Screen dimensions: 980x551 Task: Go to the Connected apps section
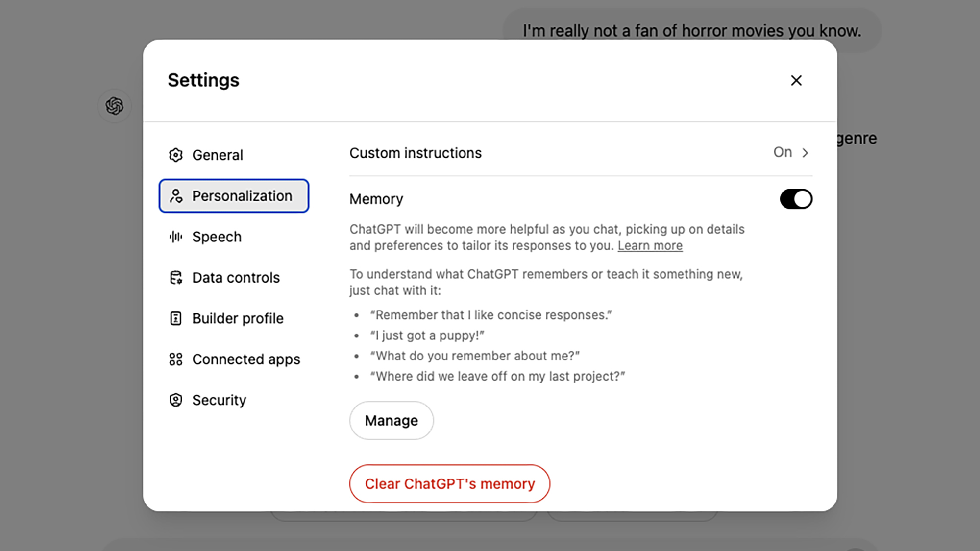coord(246,359)
